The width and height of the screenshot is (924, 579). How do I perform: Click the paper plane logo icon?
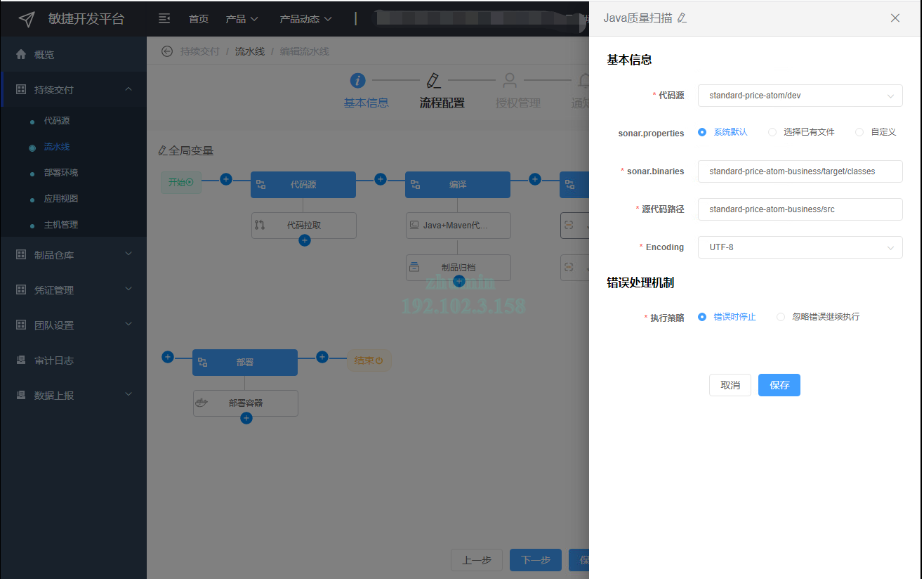(x=27, y=19)
